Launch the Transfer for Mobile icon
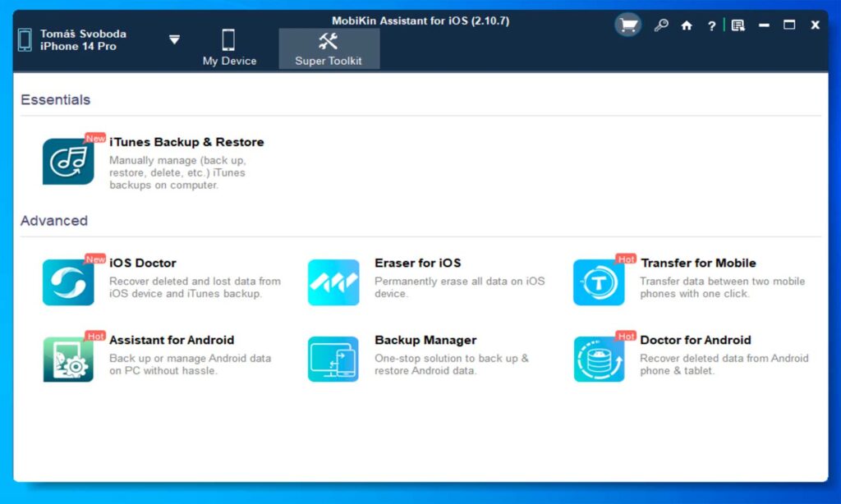Viewport: 841px width, 504px height. click(599, 282)
